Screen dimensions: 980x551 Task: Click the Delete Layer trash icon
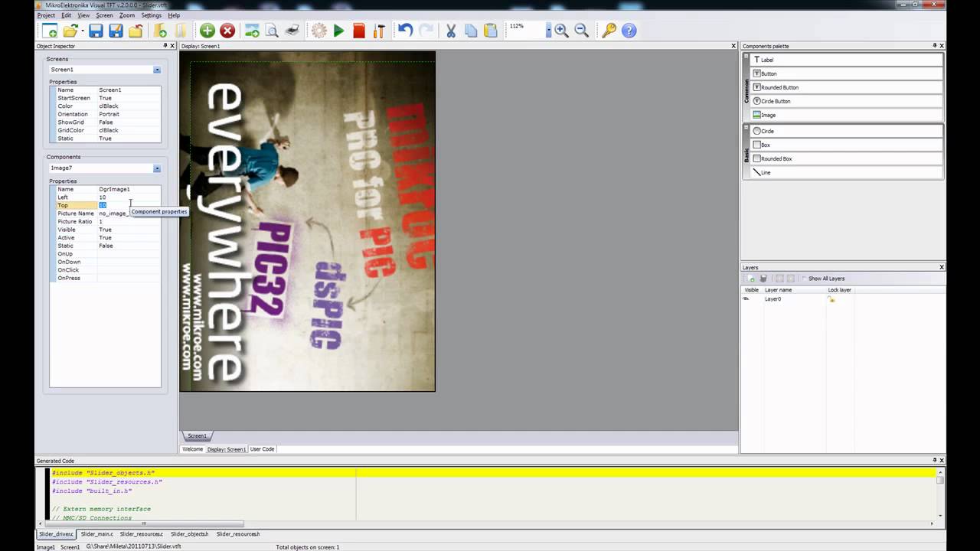763,279
